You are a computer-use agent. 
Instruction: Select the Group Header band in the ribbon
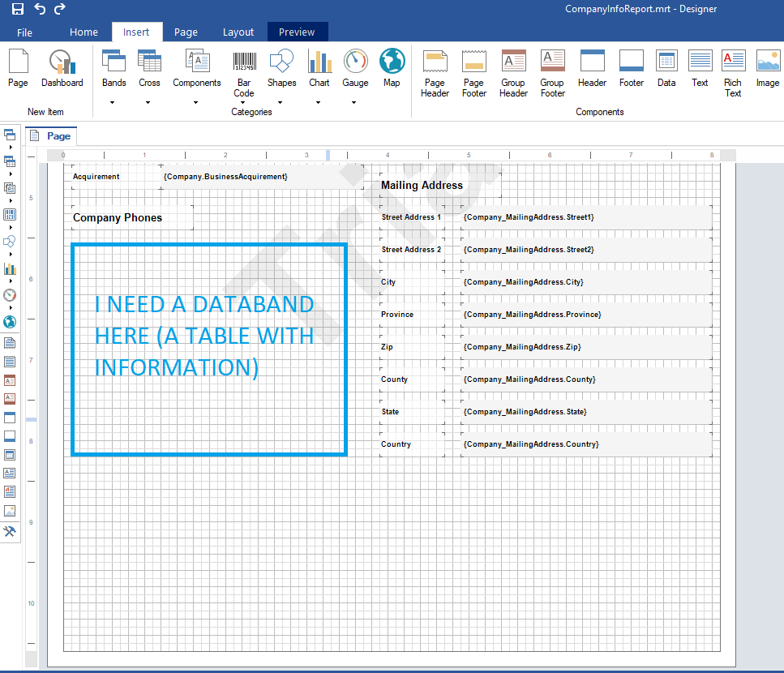[513, 74]
